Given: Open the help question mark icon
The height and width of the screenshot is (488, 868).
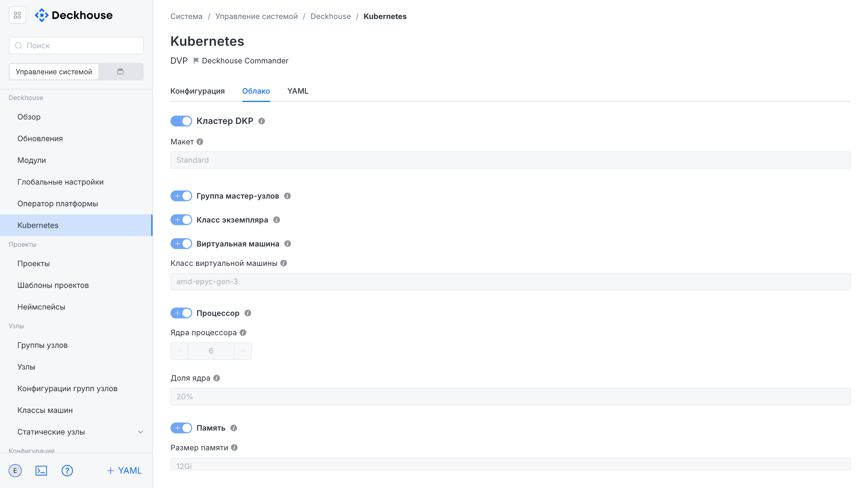Looking at the screenshot, I should (67, 471).
